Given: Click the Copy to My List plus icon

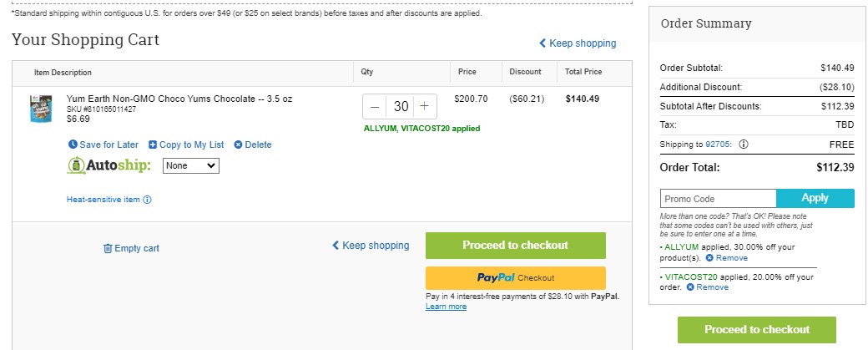Looking at the screenshot, I should coord(152,145).
